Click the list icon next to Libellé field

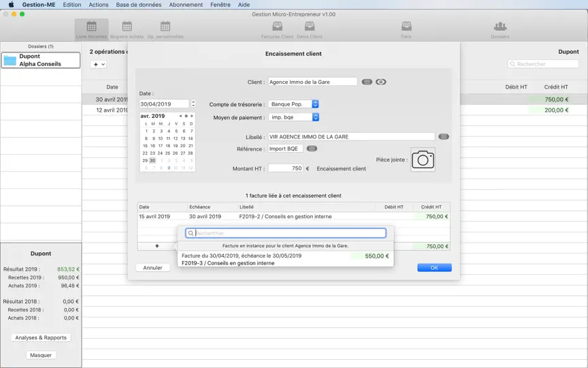coord(444,137)
